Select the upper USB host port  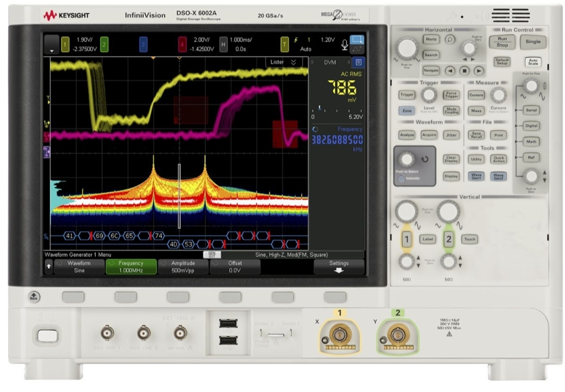228,324
